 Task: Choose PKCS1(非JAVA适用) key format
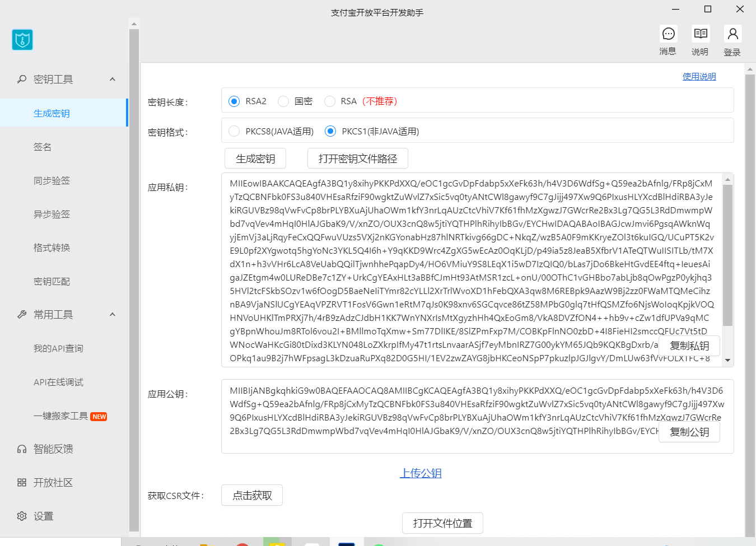pyautogui.click(x=330, y=131)
